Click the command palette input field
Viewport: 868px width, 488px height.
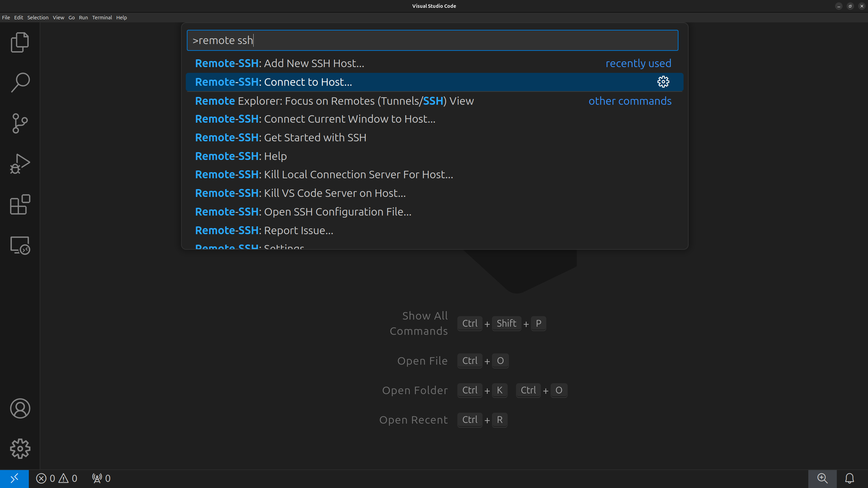432,40
